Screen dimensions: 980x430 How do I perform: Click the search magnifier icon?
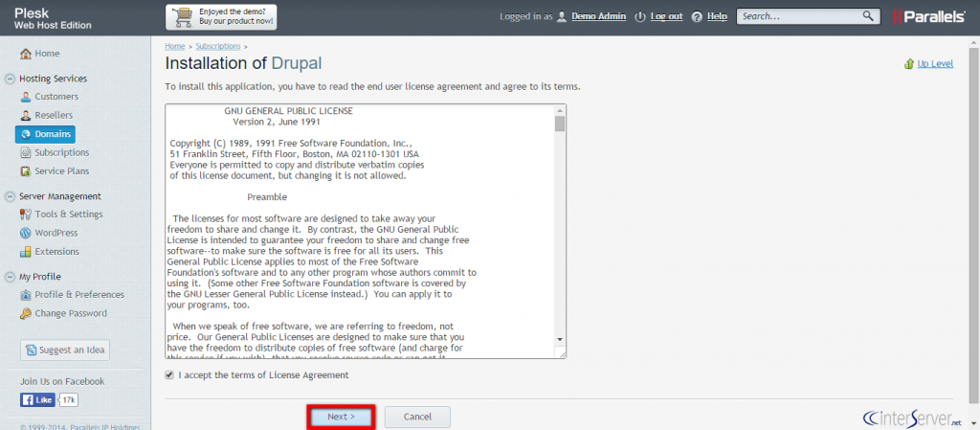pos(867,16)
